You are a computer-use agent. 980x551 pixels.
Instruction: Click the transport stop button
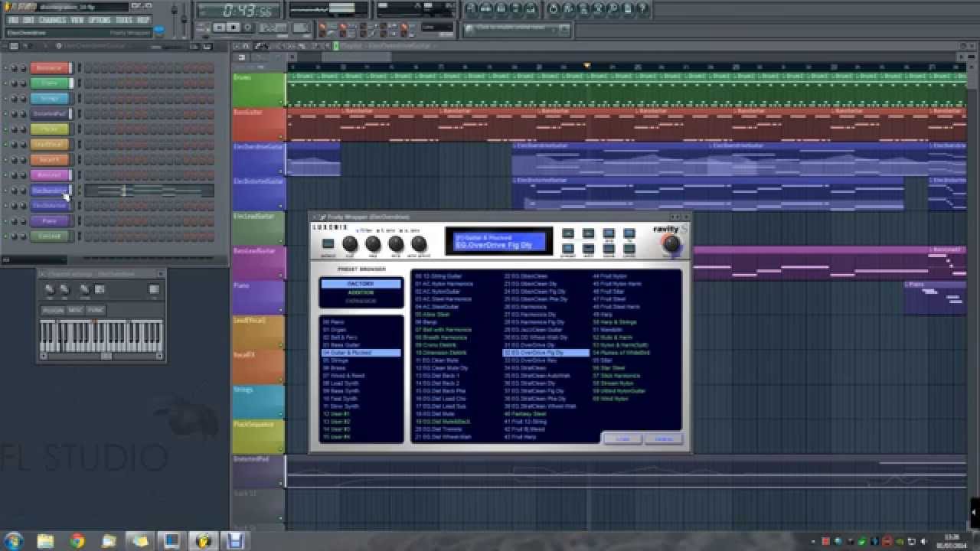(234, 28)
